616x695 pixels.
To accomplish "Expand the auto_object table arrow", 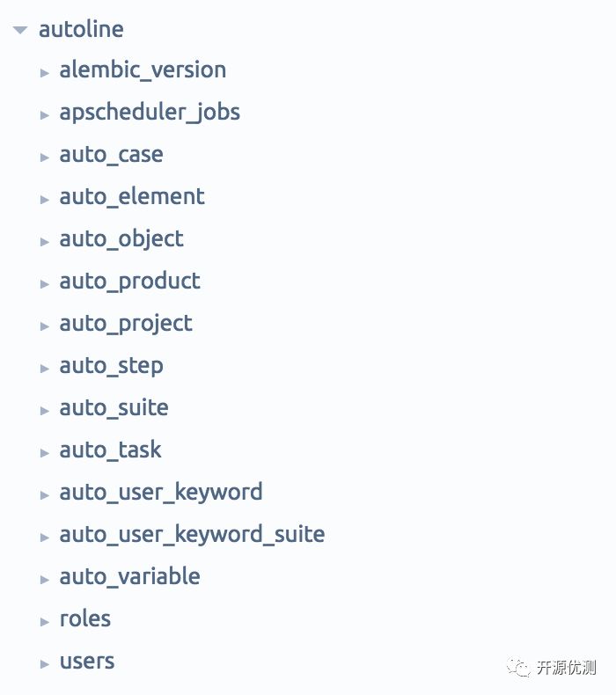I will point(44,242).
